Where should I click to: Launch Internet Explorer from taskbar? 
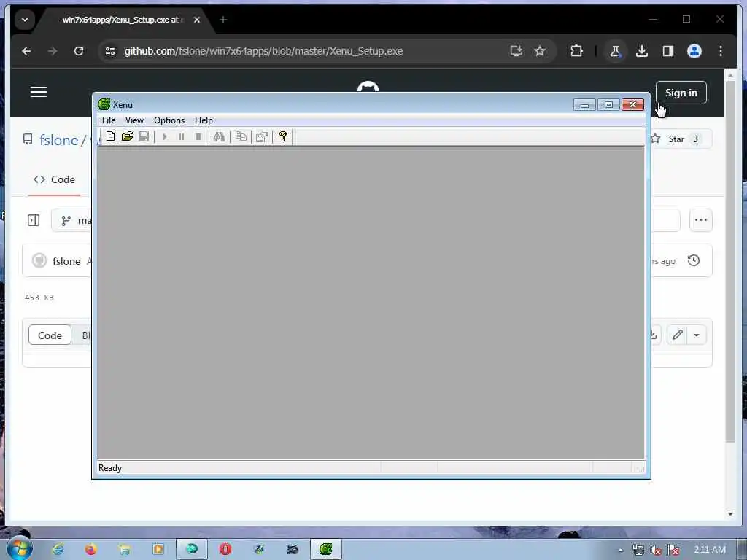click(x=58, y=550)
